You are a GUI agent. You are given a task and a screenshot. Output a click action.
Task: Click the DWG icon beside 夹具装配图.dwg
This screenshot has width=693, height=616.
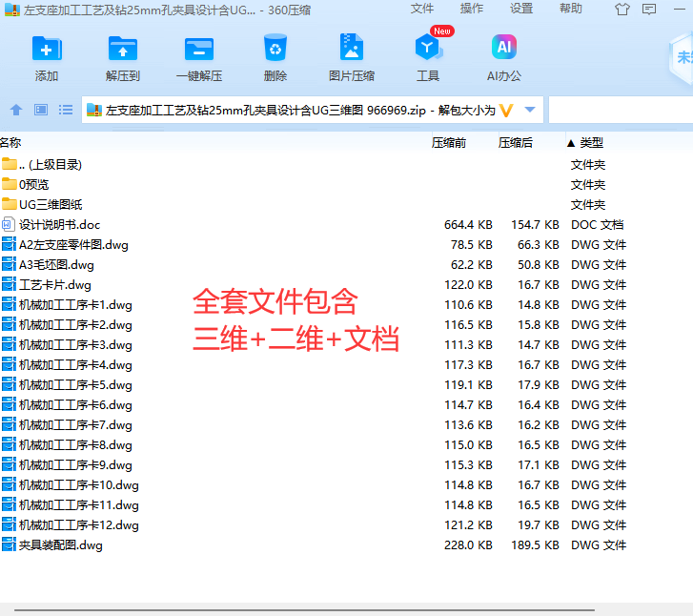click(x=9, y=544)
